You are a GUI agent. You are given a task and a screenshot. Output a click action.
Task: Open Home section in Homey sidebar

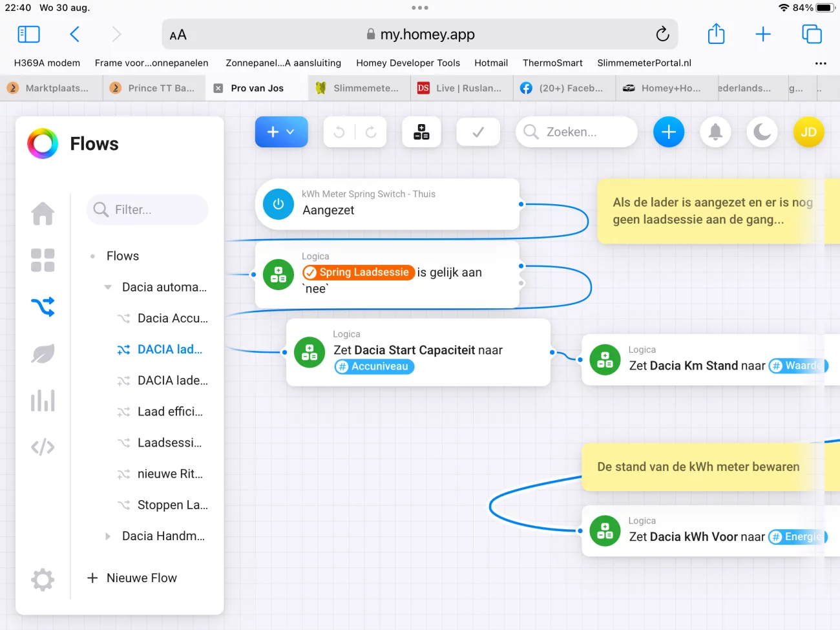43,213
